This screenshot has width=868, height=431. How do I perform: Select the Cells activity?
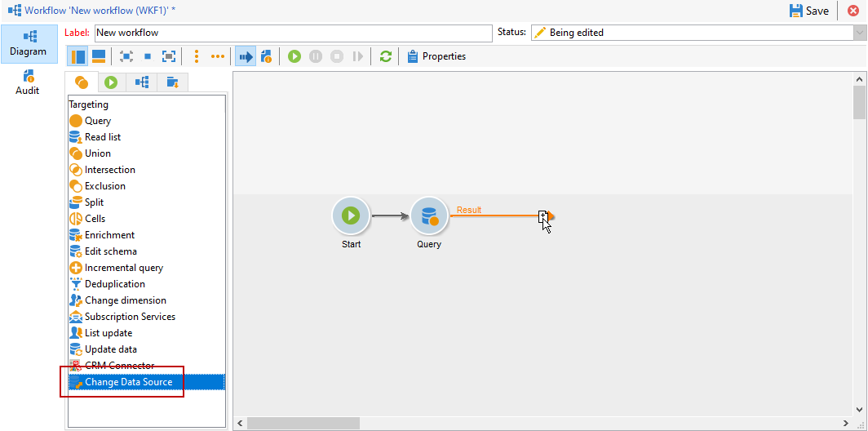tap(147, 219)
